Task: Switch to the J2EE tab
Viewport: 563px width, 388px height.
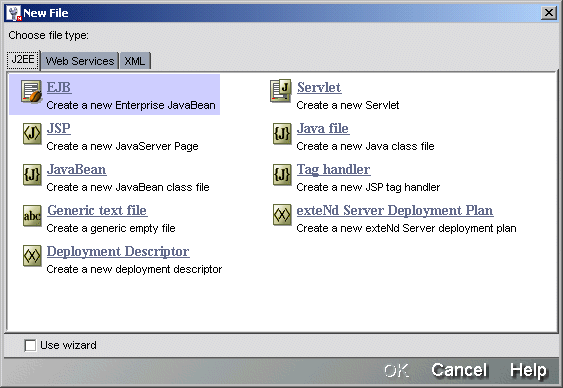Action: click(23, 60)
